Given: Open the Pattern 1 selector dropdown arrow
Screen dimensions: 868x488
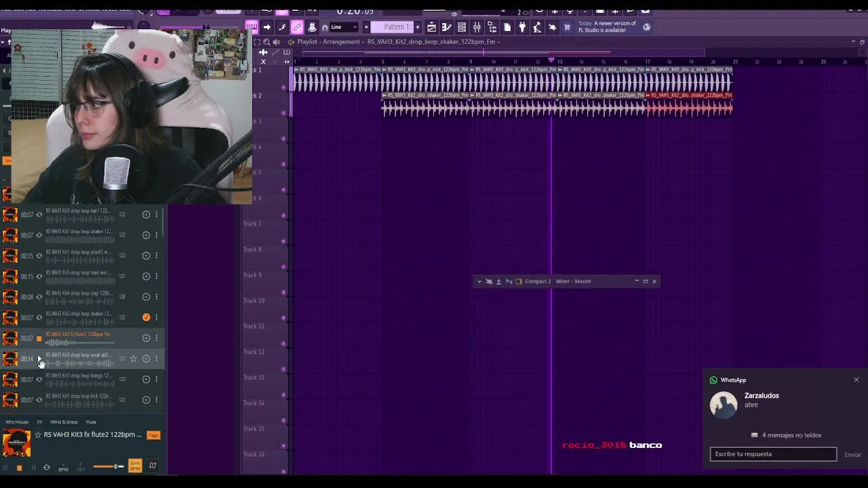Looking at the screenshot, I should point(366,27).
